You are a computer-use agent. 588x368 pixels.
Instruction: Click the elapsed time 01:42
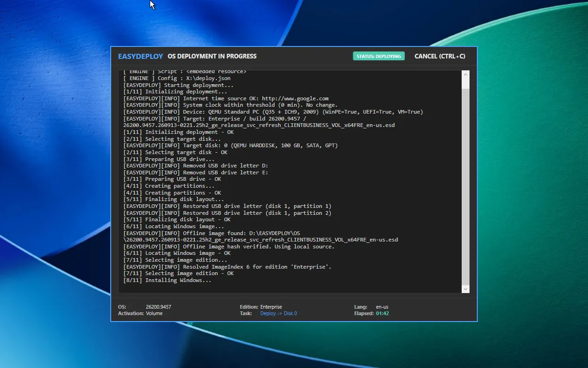tap(382, 313)
